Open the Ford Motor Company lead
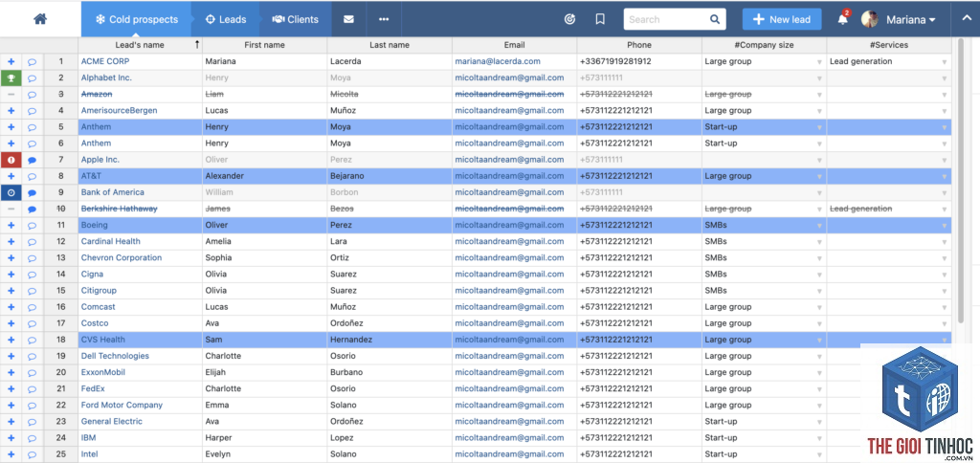 coord(122,405)
